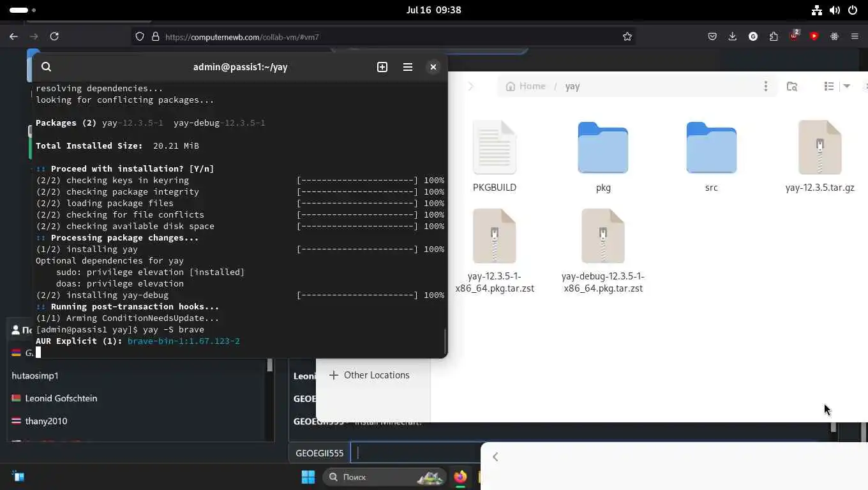Open Other Locations in Files sidebar

[x=370, y=375]
